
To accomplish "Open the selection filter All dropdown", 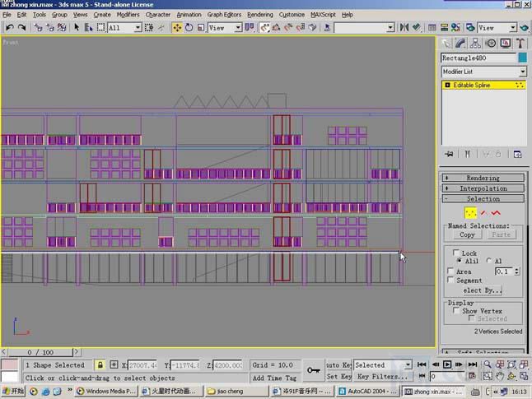I will 124,27.
